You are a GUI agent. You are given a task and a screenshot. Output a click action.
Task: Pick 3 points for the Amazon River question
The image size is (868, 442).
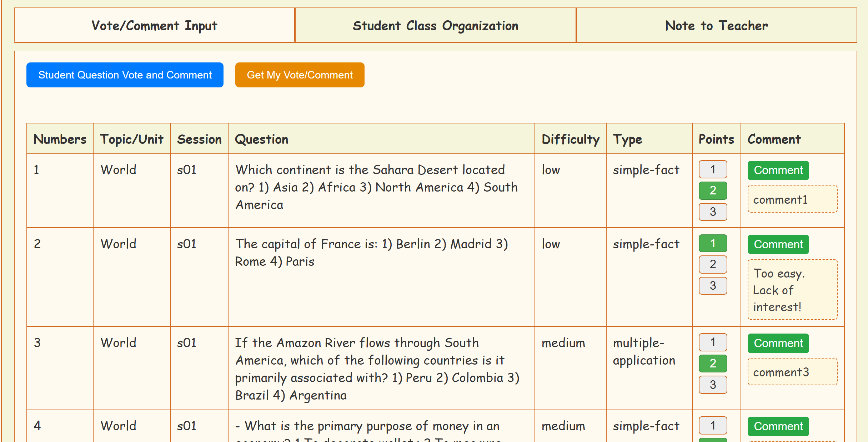[713, 385]
